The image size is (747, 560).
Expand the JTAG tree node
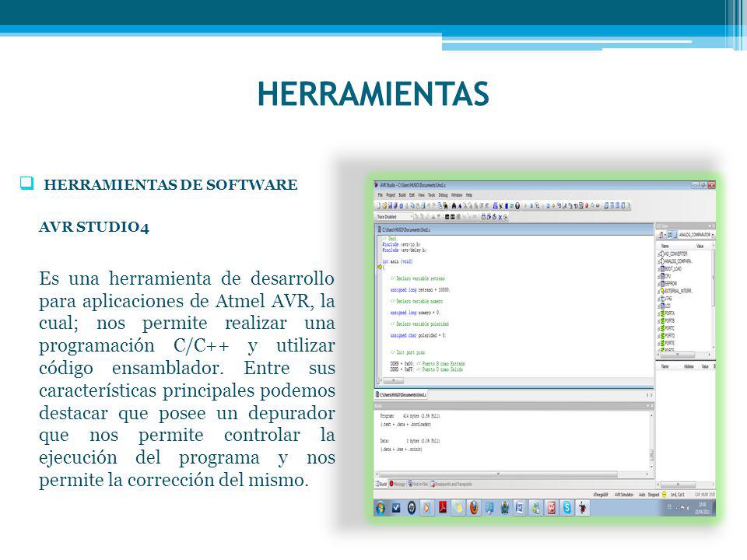click(659, 299)
